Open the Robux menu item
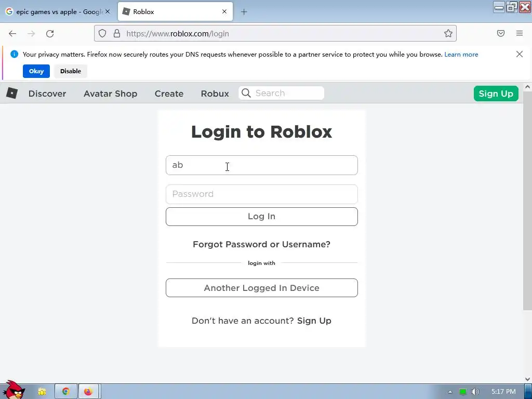Viewport: 532px width, 399px height. (215, 94)
